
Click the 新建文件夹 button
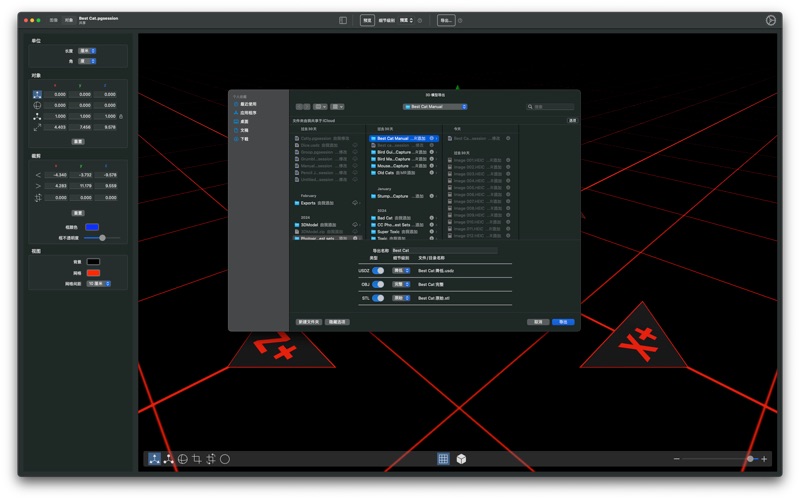(x=309, y=322)
